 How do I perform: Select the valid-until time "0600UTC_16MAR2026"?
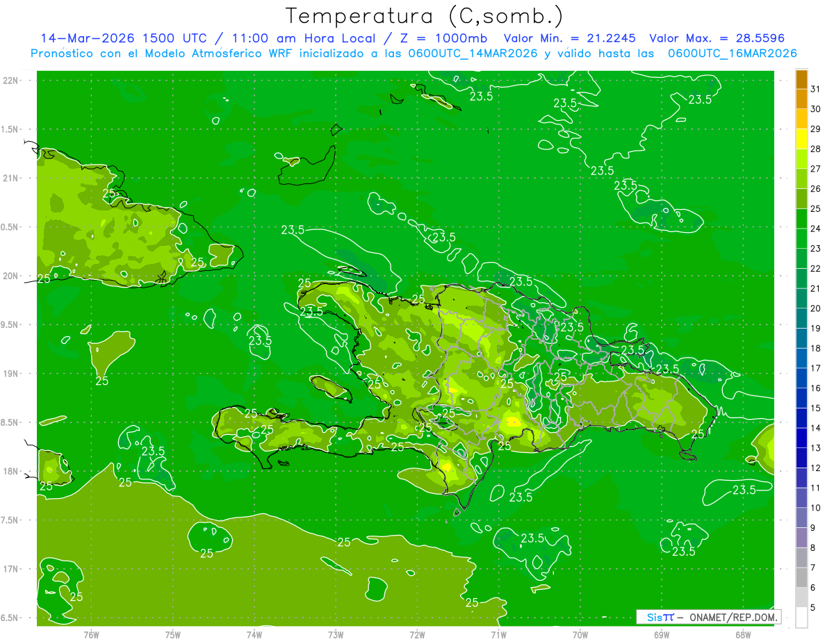[733, 53]
